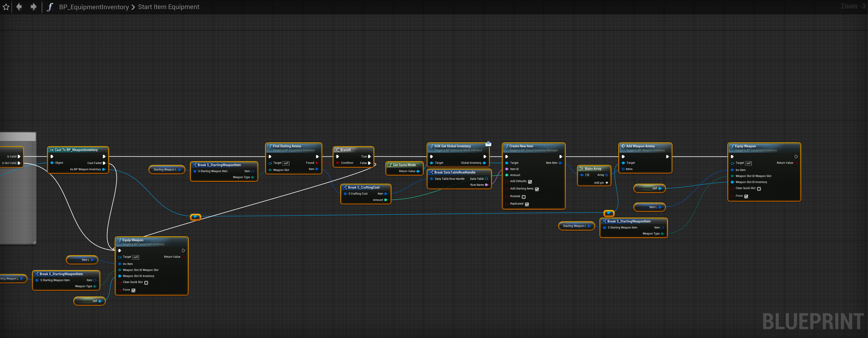Viewport: 868px width, 338px height.
Task: Click the favorite star icon
Action: point(6,7)
